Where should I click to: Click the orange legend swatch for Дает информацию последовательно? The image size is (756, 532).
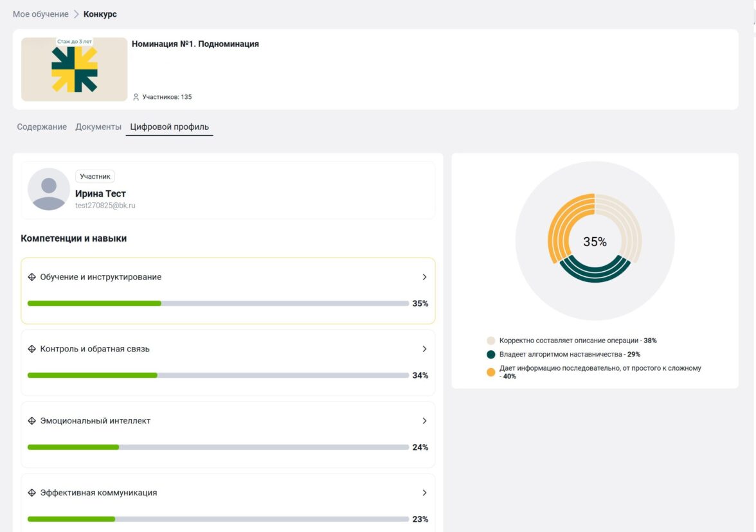coord(491,372)
